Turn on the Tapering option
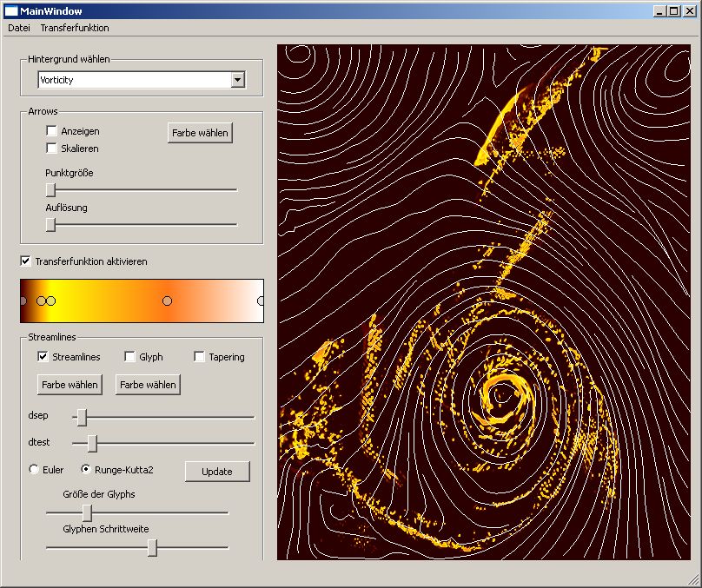Screen dimensions: 702x588 pos(200,357)
